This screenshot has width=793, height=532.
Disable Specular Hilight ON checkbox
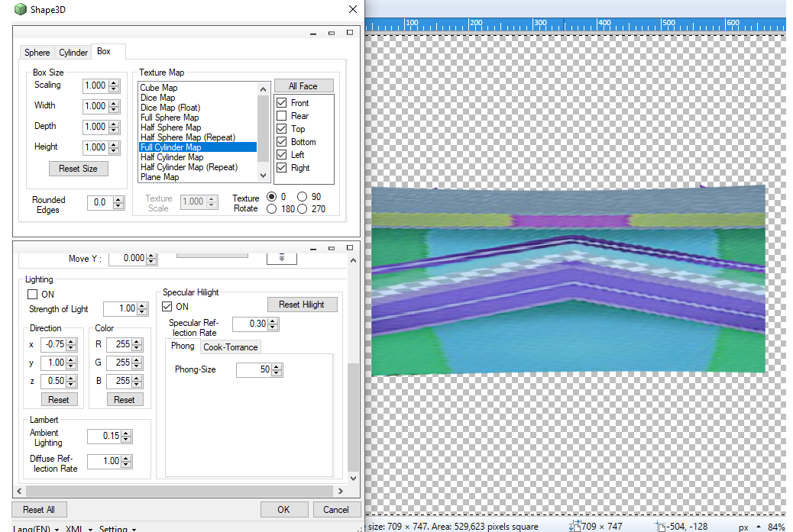pos(167,306)
